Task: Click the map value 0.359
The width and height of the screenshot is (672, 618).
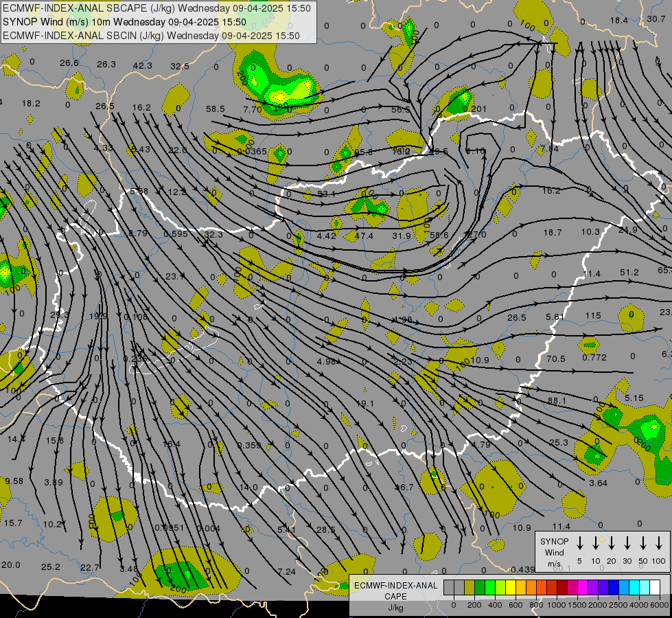Action: coord(249,445)
